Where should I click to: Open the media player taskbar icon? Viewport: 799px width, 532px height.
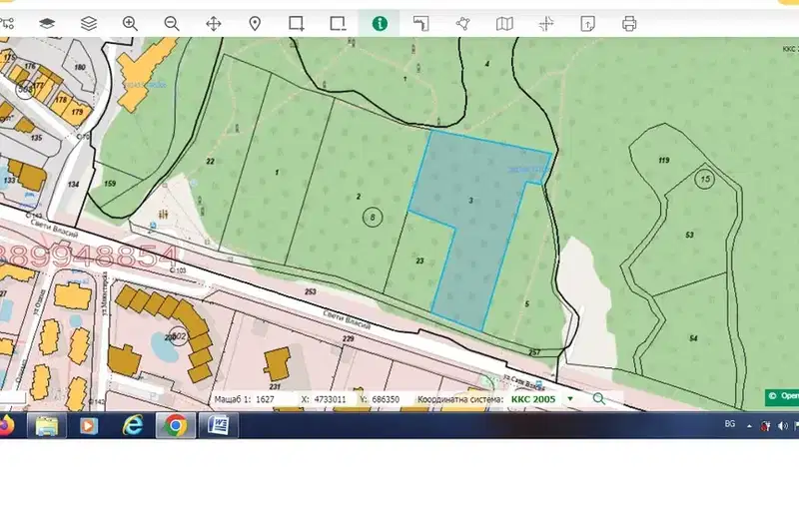(x=88, y=425)
